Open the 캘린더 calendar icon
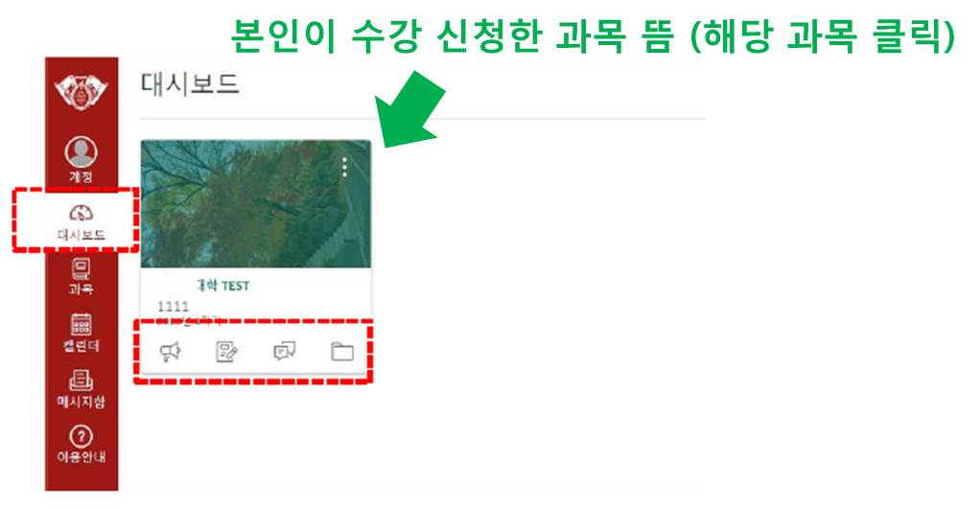 click(82, 324)
